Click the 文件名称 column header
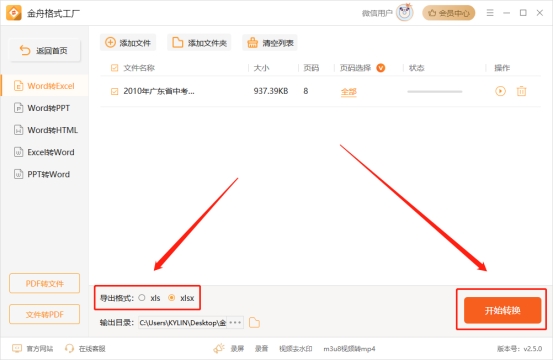The image size is (554, 360). 139,68
